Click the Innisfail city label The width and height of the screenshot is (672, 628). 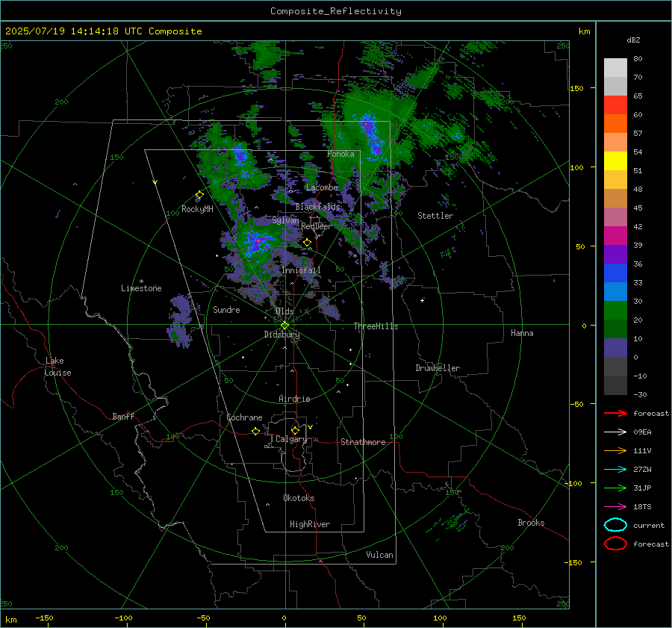pyautogui.click(x=301, y=270)
